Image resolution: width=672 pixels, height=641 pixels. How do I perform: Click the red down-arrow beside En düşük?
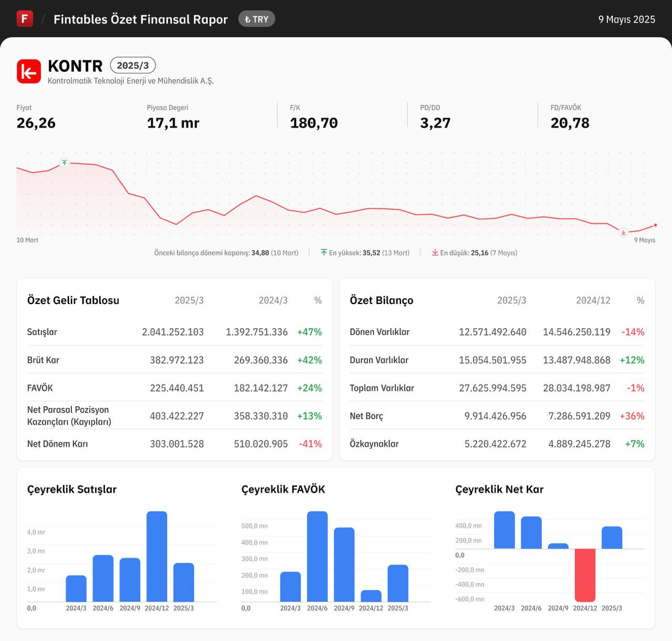coord(435,253)
